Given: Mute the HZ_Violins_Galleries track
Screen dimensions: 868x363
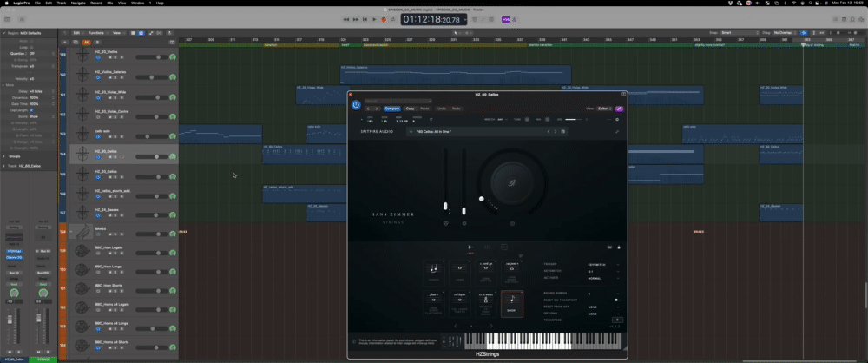Looking at the screenshot, I should click(x=110, y=76).
